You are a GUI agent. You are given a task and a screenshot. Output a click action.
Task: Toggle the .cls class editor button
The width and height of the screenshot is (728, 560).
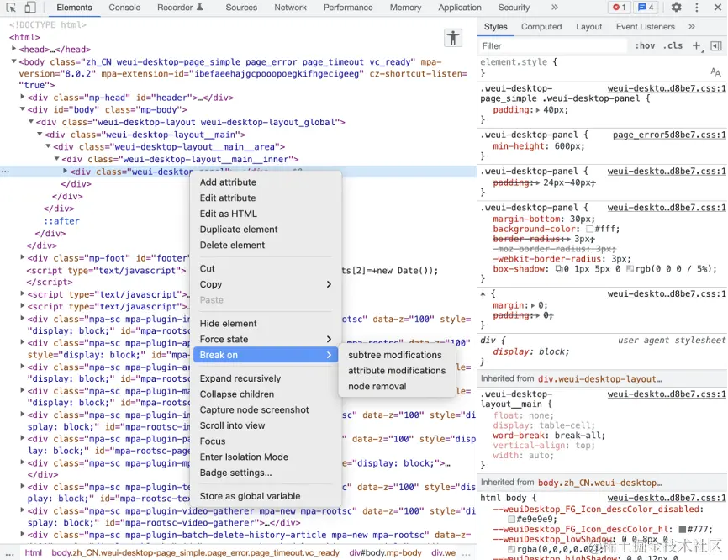pyautogui.click(x=673, y=45)
